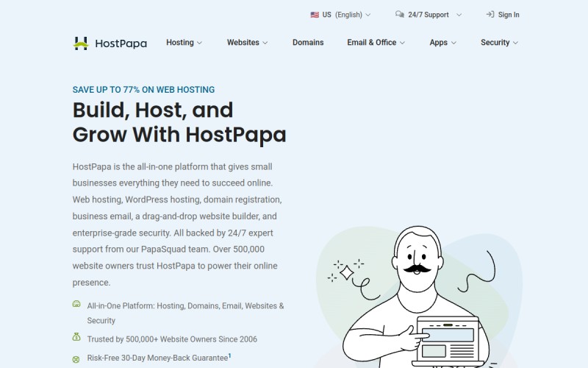Click the HostPapa logo
588x368 pixels.
pos(110,43)
